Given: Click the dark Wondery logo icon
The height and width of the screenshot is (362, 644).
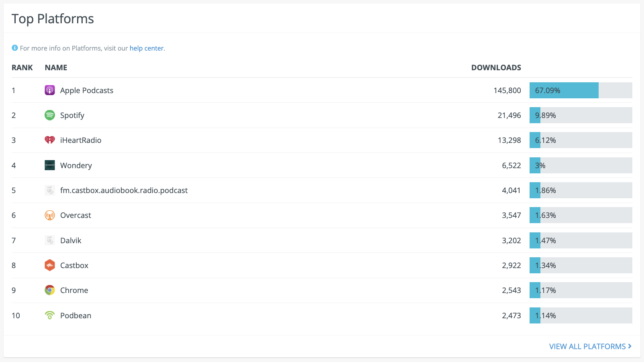Looking at the screenshot, I should click(x=49, y=165).
